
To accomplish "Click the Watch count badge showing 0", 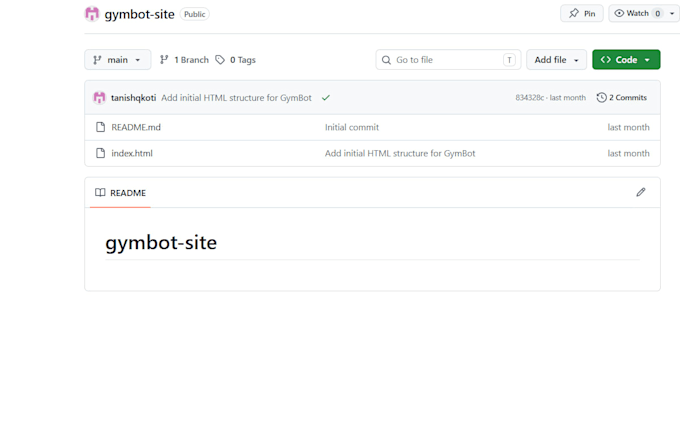I will coord(658,13).
